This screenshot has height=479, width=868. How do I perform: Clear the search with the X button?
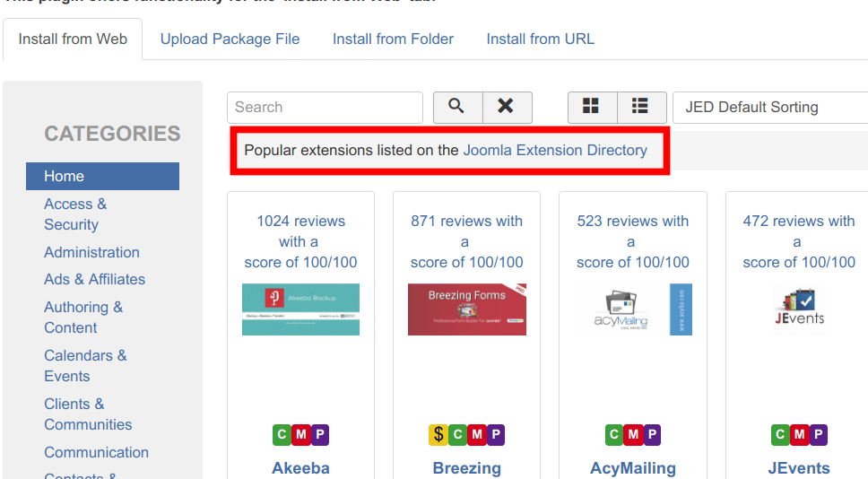click(507, 108)
